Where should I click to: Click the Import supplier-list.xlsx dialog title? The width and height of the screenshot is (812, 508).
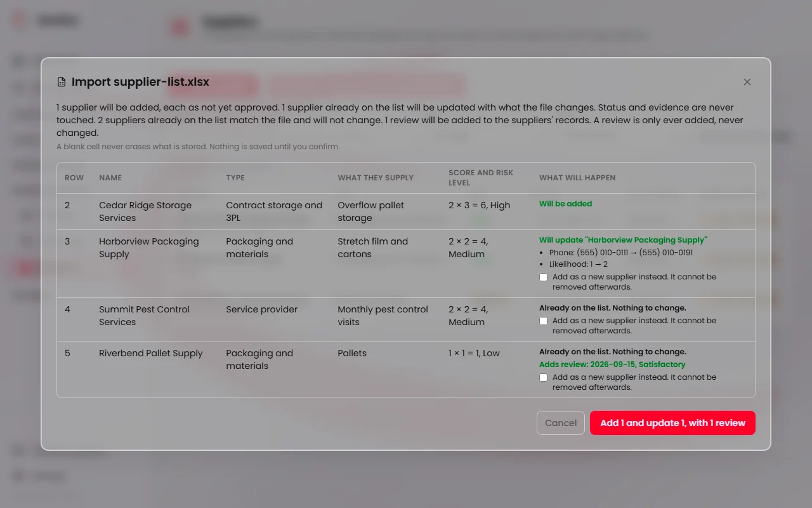(140, 82)
